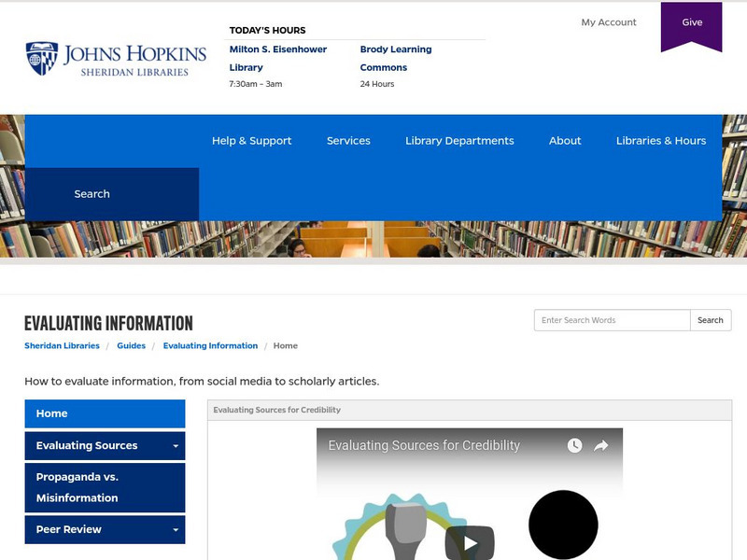Click the Watch Later clock icon on video
Screen dimensions: 747x560
coord(574,446)
